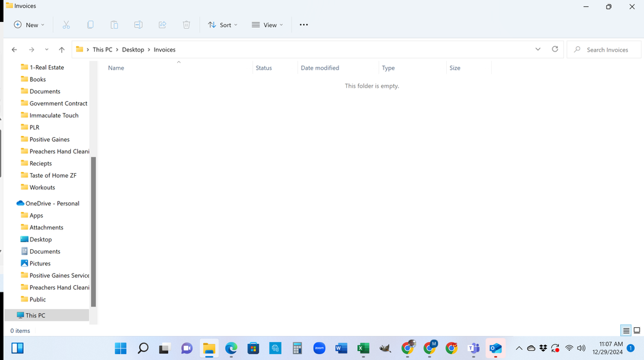Expand address bar history dropdown
Screen dimensions: 644x360
point(538,49)
